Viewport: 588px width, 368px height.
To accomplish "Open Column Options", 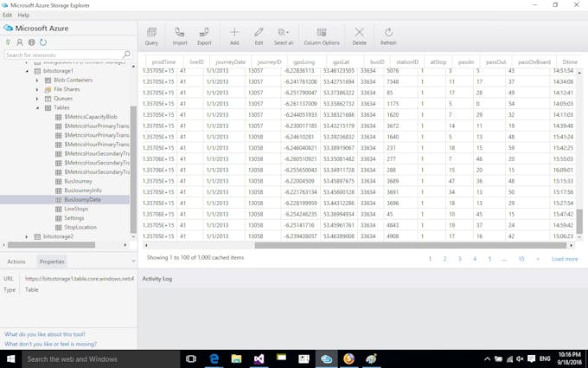I will point(322,36).
